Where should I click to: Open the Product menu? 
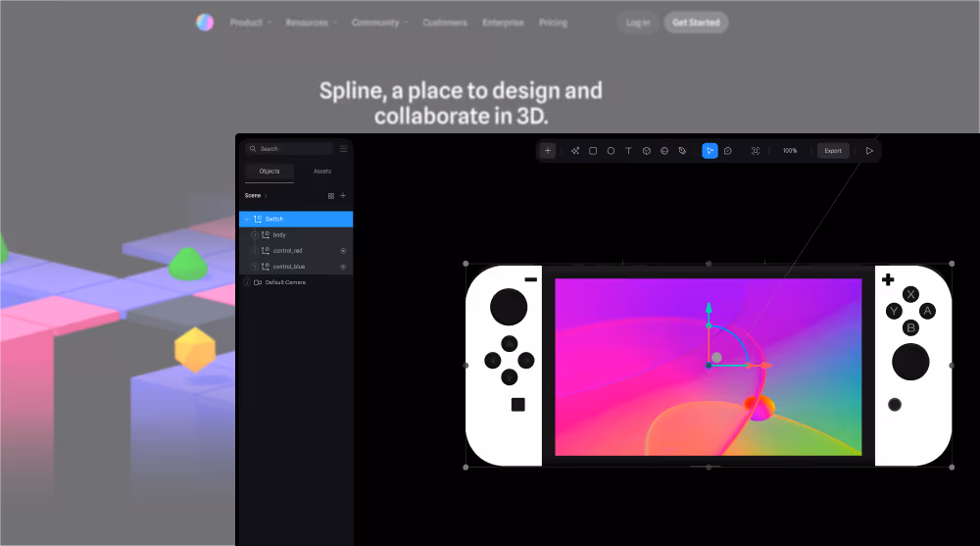tap(250, 23)
